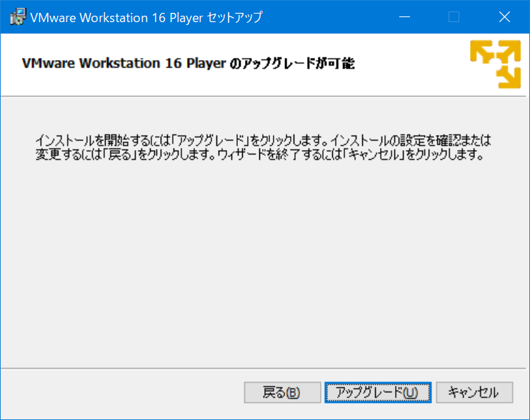The width and height of the screenshot is (530, 420).
Task: Click the empty gray area of the dialog body
Action: coord(264,271)
